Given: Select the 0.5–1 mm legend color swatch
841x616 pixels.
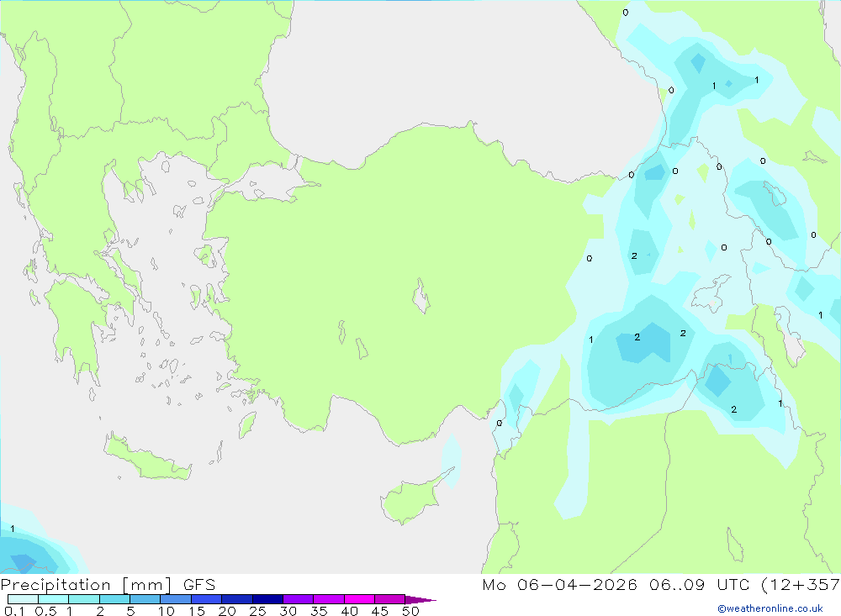Looking at the screenshot, I should (54, 599).
